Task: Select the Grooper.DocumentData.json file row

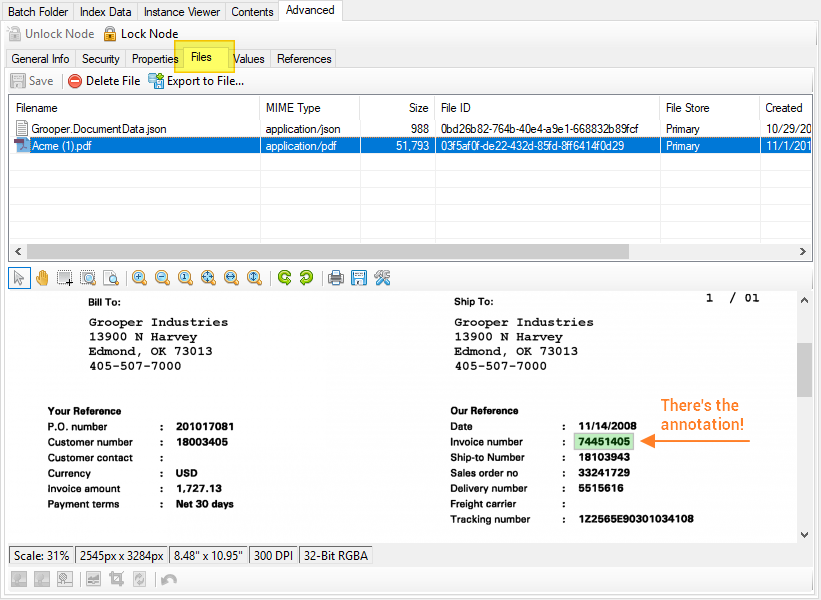Action: click(99, 129)
